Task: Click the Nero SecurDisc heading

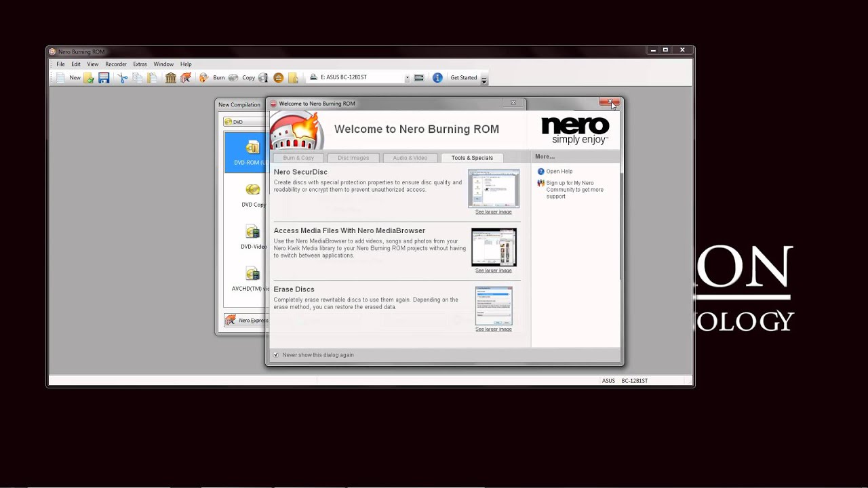Action: click(300, 172)
